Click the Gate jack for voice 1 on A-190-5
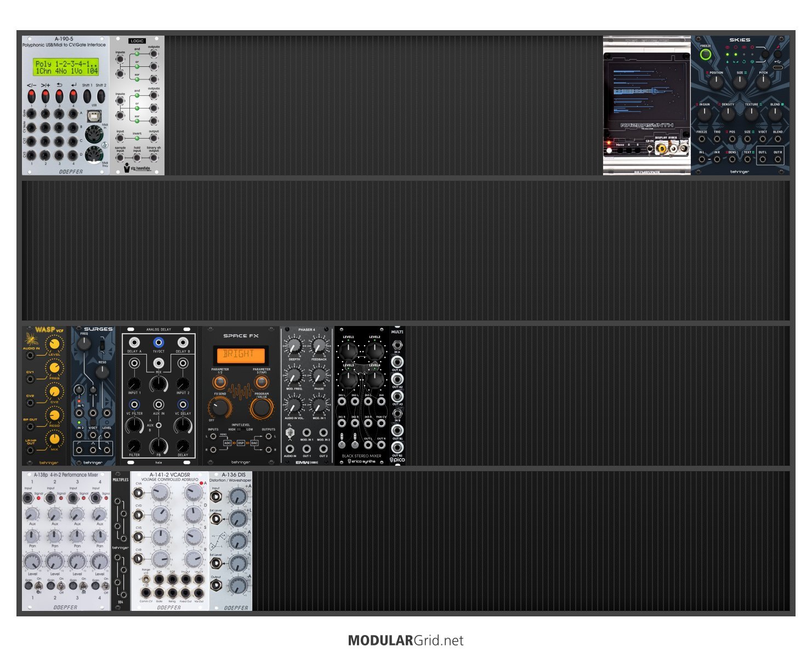Image resolution: width=812 pixels, height=652 pixels. [x=32, y=114]
